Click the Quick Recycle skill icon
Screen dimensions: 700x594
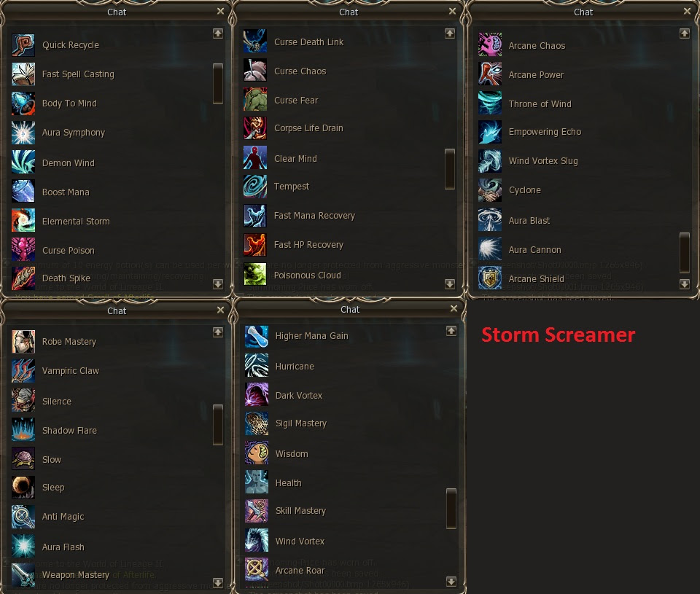tap(23, 45)
